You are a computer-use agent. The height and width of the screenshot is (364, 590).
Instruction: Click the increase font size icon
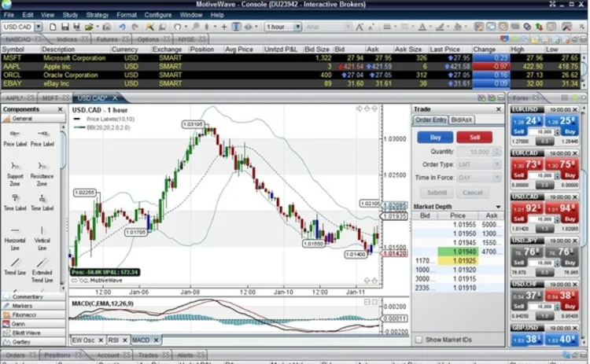tap(360, 27)
